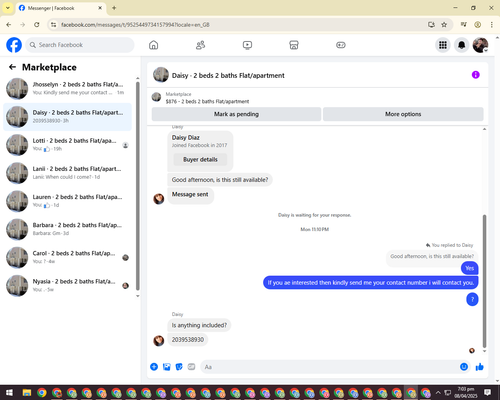Open a new browser tab
Image resolution: width=500 pixels, height=400 pixels.
pos(114,8)
